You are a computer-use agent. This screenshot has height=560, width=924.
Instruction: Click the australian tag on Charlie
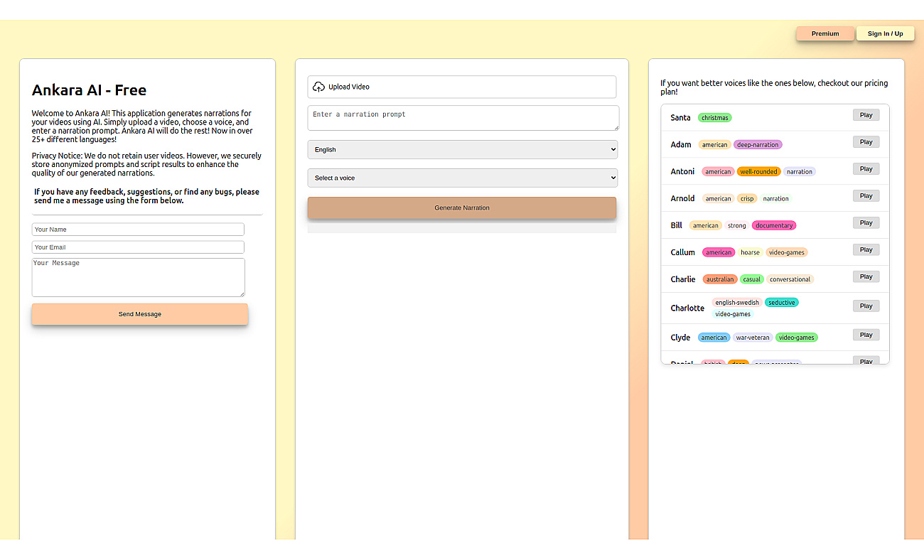tap(720, 279)
